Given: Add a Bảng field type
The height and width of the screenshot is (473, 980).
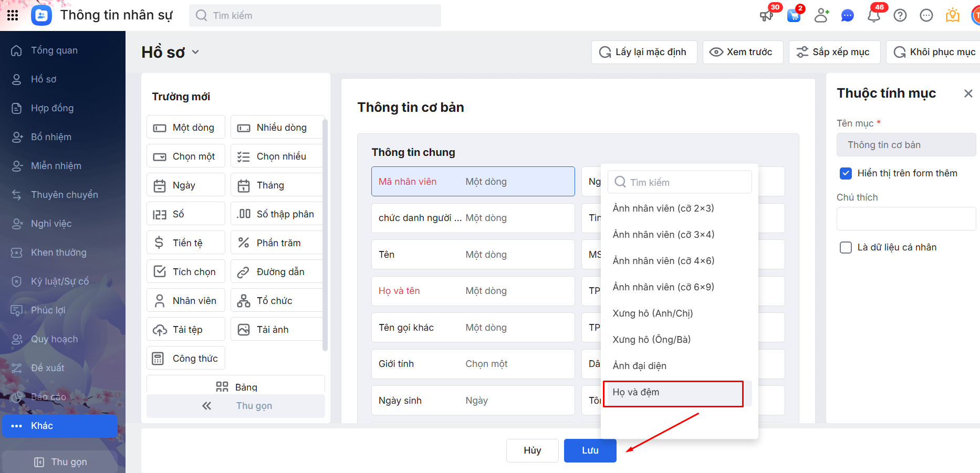Looking at the screenshot, I should [236, 385].
